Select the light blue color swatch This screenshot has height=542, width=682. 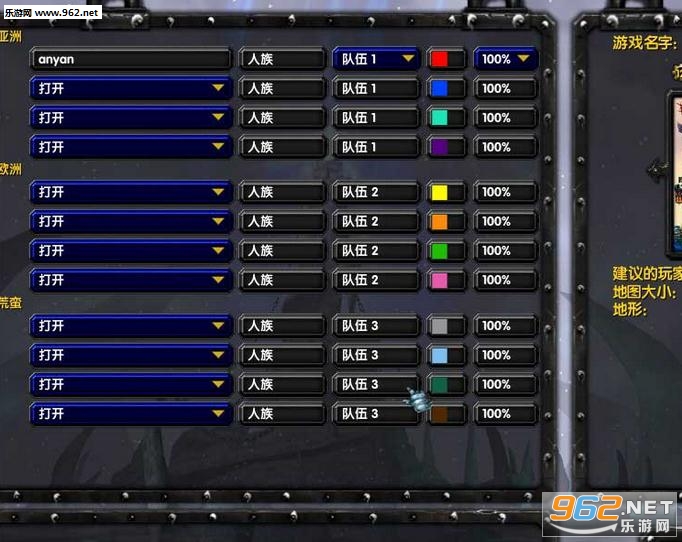point(439,355)
